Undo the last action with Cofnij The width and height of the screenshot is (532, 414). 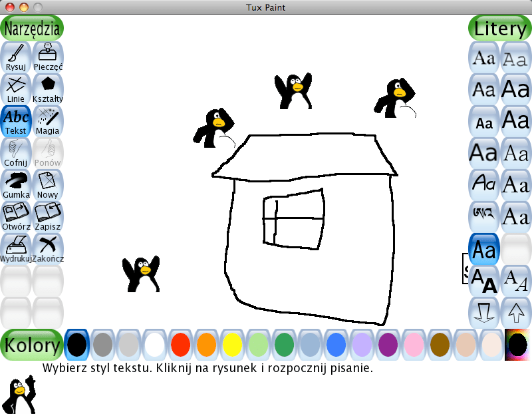(15, 152)
